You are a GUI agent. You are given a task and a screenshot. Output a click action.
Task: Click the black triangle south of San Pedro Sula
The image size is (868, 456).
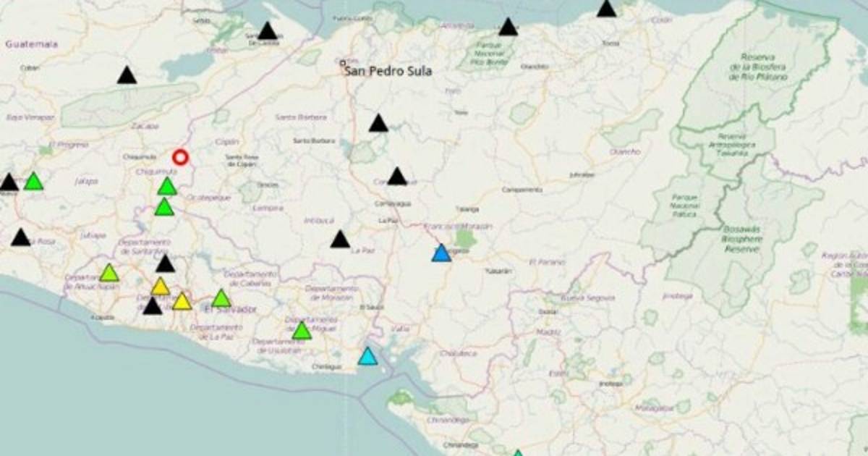pos(378,124)
